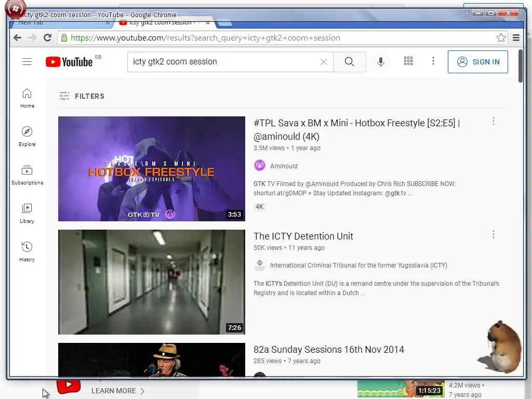This screenshot has width=532, height=399.
Task: Clear the search box with X
Action: pyautogui.click(x=324, y=62)
